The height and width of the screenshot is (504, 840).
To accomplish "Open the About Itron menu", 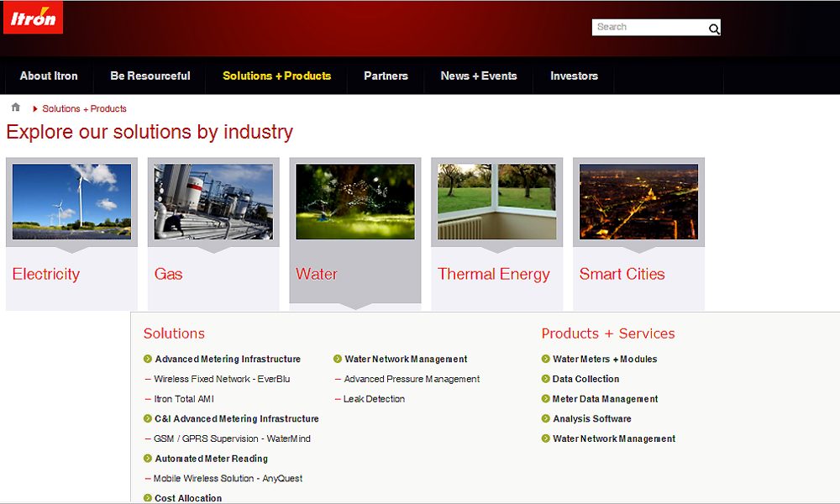I will tap(49, 76).
